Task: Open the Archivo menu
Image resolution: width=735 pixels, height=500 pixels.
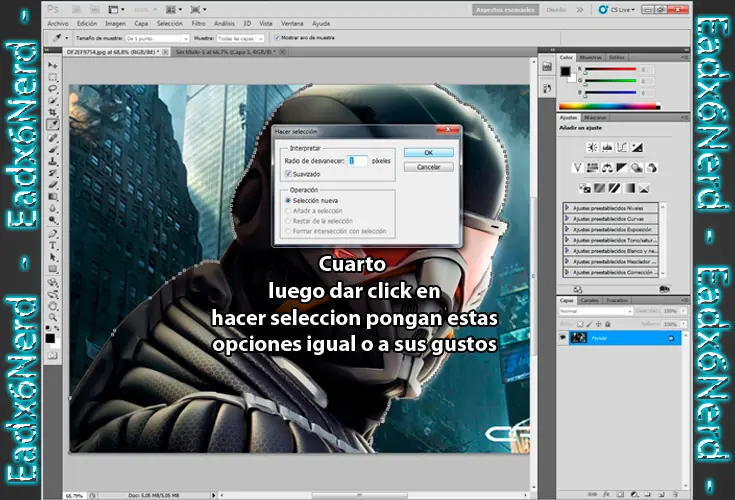Action: pos(58,23)
